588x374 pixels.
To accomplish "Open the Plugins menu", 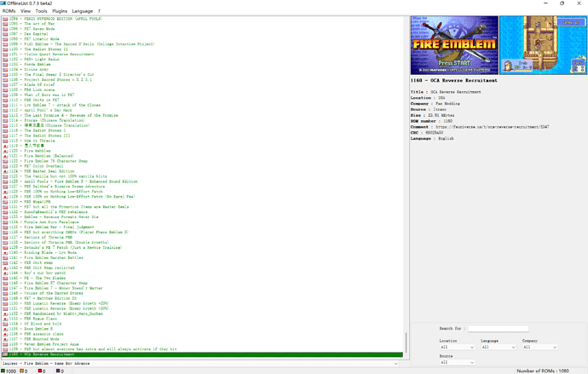I will pyautogui.click(x=60, y=11).
